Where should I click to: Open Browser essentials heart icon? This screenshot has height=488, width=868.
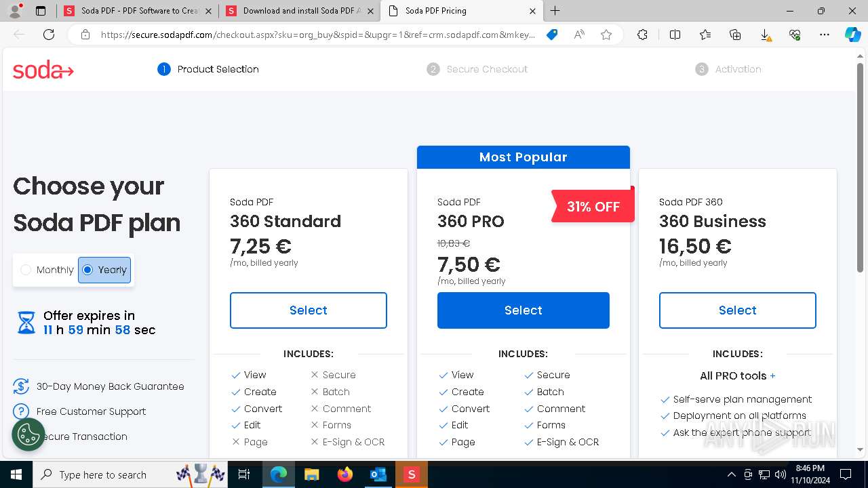click(795, 35)
